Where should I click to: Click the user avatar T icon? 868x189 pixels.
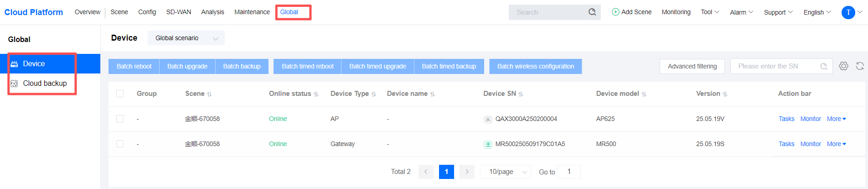848,12
